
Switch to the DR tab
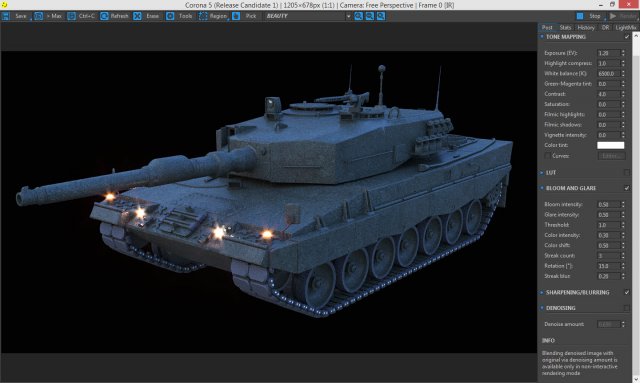click(x=605, y=27)
